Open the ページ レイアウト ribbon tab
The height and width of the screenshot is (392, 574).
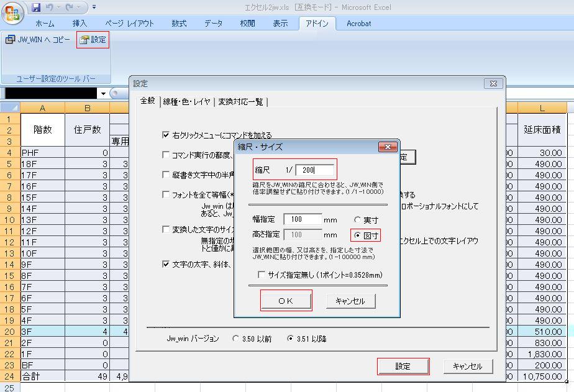[x=129, y=24]
